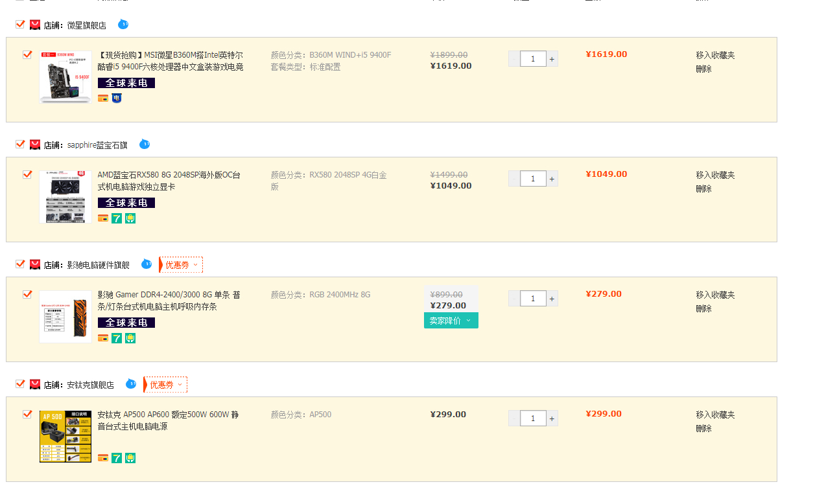Increase quantity of 影驰 Gamer memory
Image resolution: width=837 pixels, height=504 pixels.
point(552,299)
